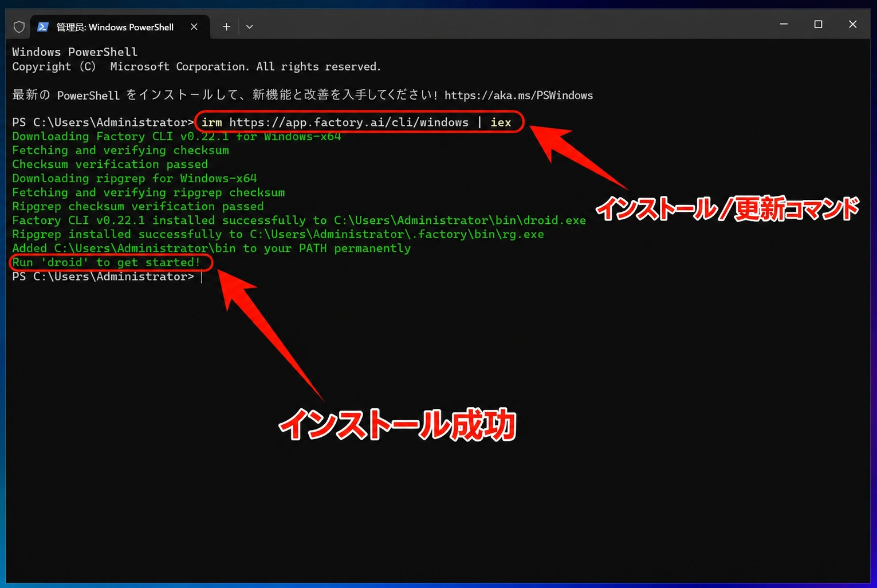This screenshot has height=588, width=877.
Task: Click the 'Downloading Factory CLI v0.22.1' line
Action: coord(176,136)
